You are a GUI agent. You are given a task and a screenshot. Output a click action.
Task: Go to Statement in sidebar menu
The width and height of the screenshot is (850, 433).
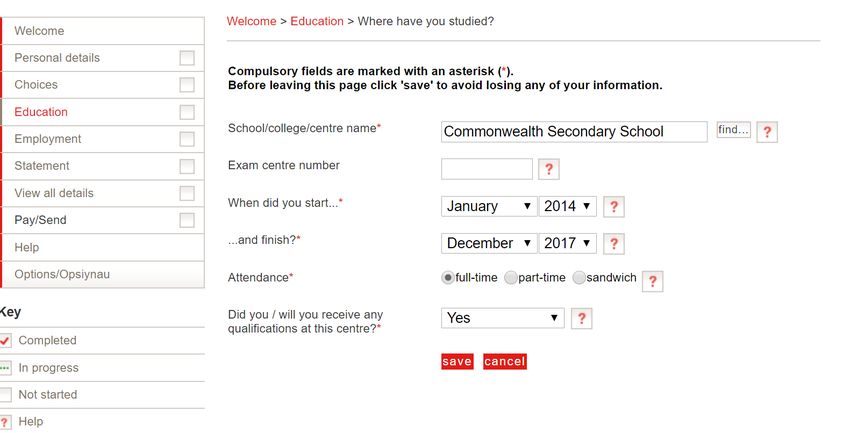tap(42, 166)
